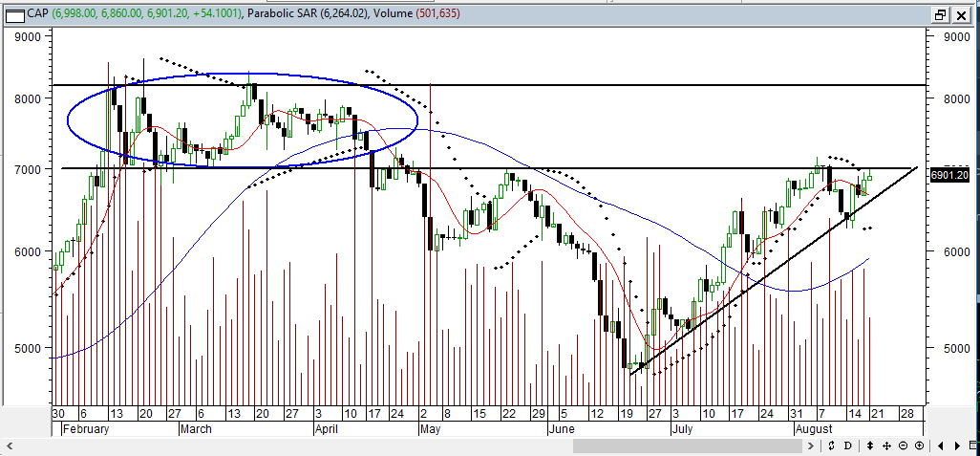Click the black right triangle arrow
The image size is (980, 456).
tap(957, 446)
